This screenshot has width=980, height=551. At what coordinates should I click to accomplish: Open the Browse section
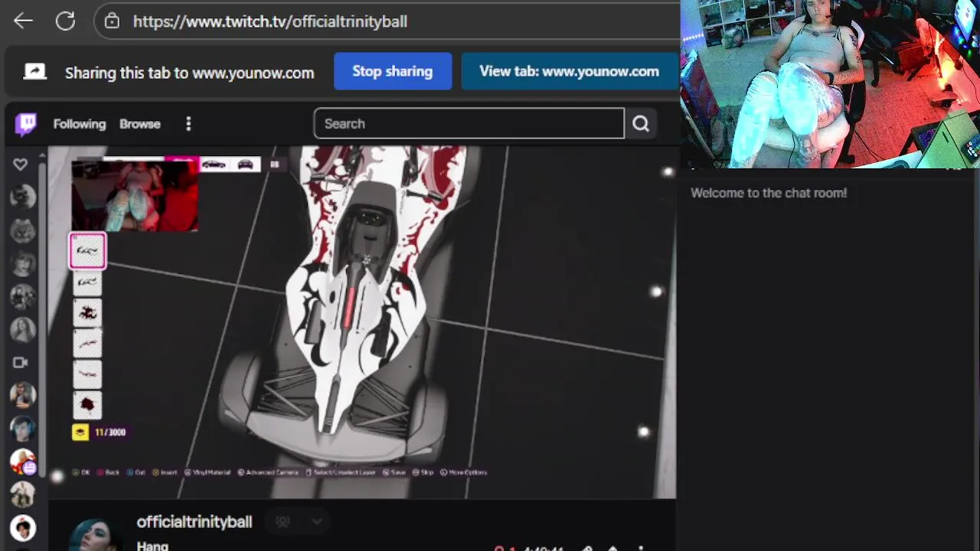click(x=140, y=124)
